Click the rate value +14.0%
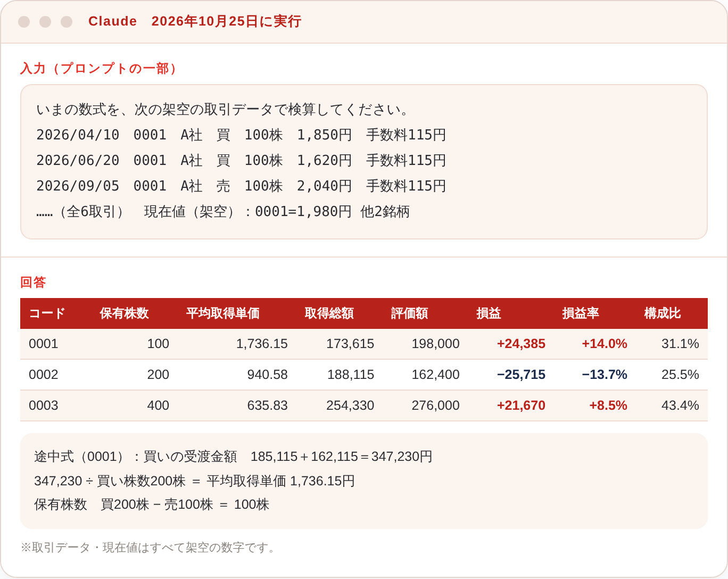This screenshot has height=579, width=728. coord(605,344)
